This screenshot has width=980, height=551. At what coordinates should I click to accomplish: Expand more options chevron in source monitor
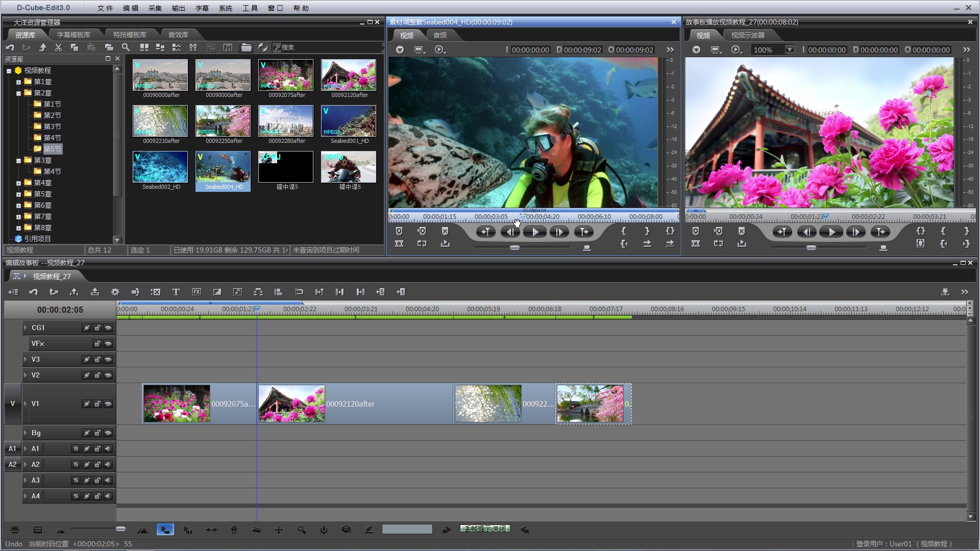[670, 50]
